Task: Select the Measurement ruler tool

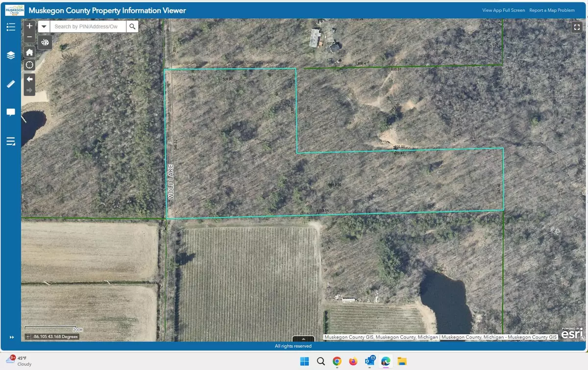Action: [x=11, y=84]
